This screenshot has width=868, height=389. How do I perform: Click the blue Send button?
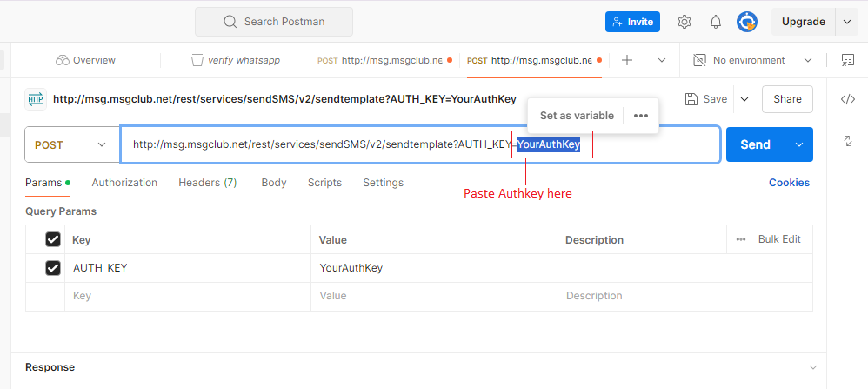click(x=755, y=144)
